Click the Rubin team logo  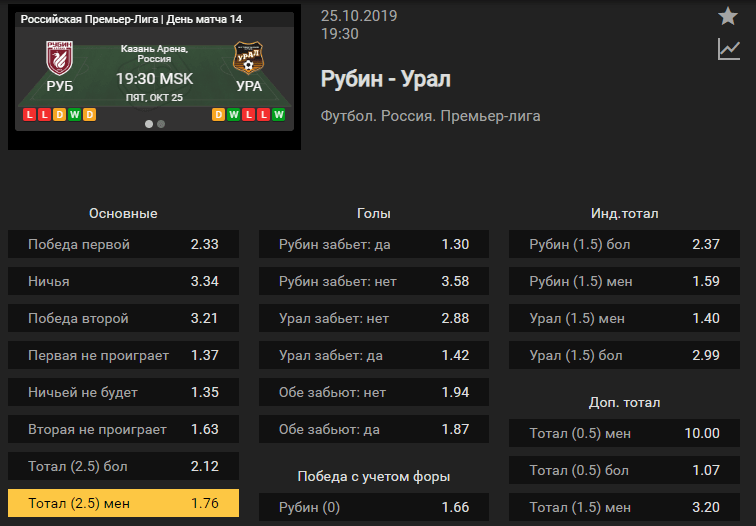click(59, 58)
